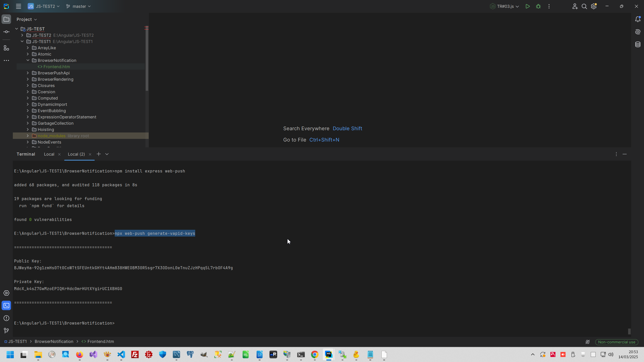Screen dimensions: 644x362
Task: Collapse the BrowserNotification folder
Action: 28,60
